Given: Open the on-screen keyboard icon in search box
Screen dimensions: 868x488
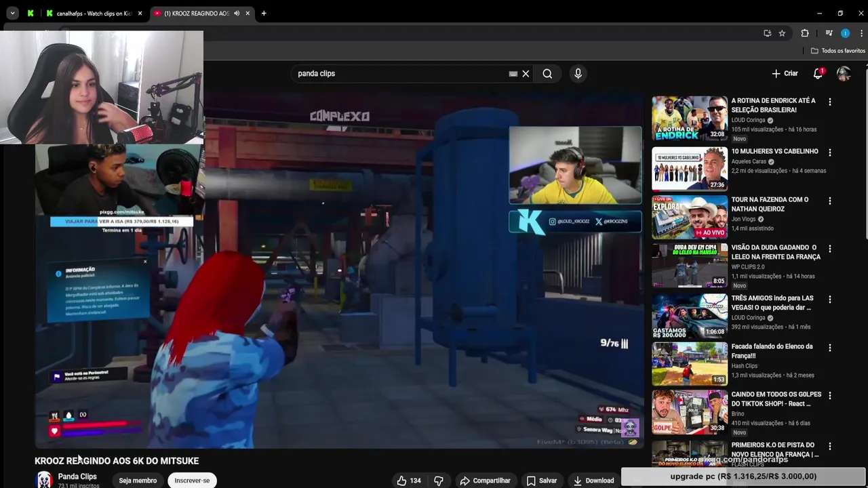Looking at the screenshot, I should (x=513, y=73).
